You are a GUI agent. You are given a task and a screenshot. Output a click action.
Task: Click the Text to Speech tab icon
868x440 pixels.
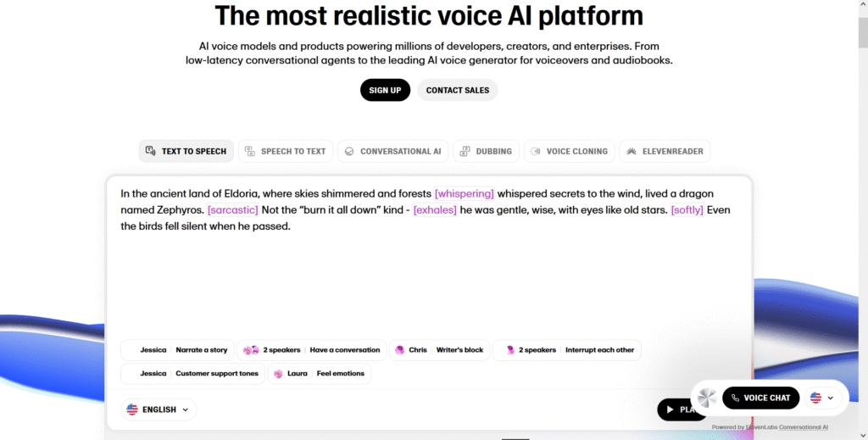tap(150, 151)
